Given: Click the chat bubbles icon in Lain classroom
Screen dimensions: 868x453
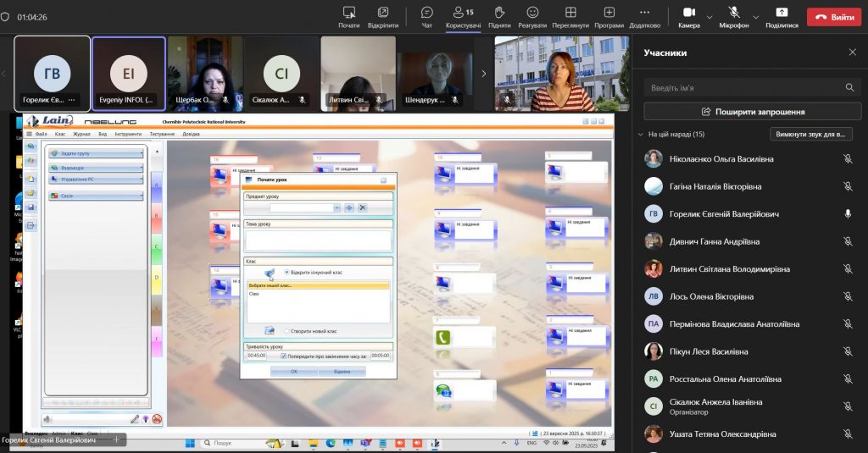Looking at the screenshot, I should 443,391.
